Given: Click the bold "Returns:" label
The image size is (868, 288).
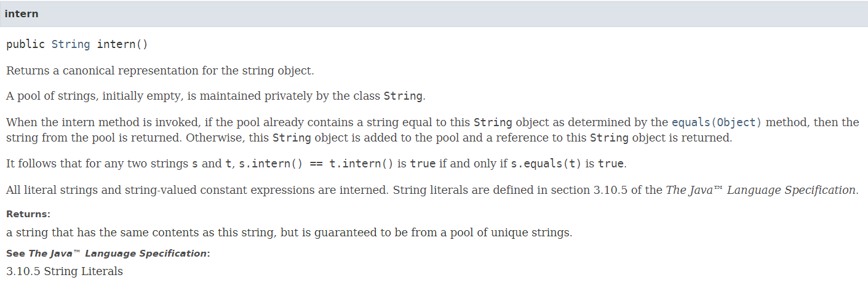Looking at the screenshot, I should (x=28, y=214).
